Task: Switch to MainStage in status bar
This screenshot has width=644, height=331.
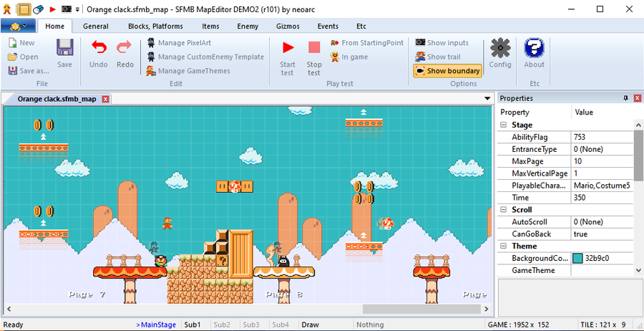Action: coord(157,325)
